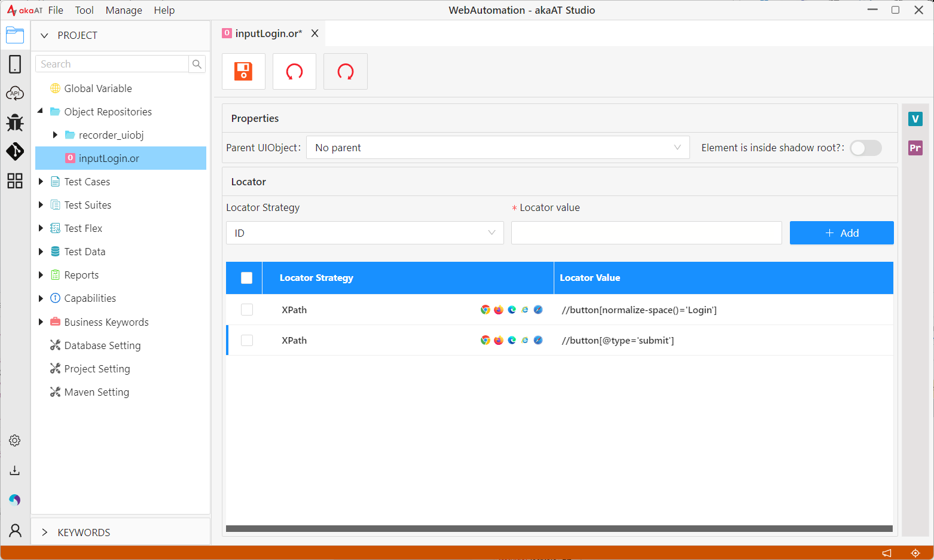This screenshot has height=560, width=934.
Task: Open settings gear in sidebar
Action: coord(15,440)
